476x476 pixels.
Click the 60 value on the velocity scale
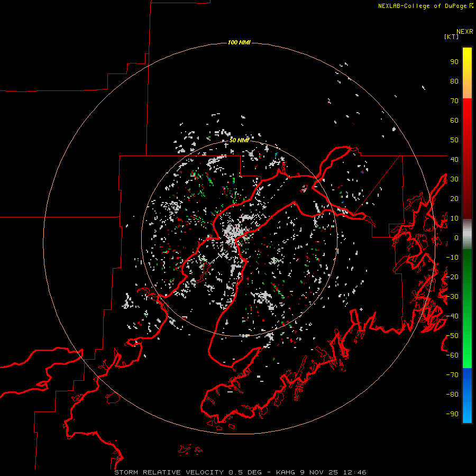pos(454,120)
